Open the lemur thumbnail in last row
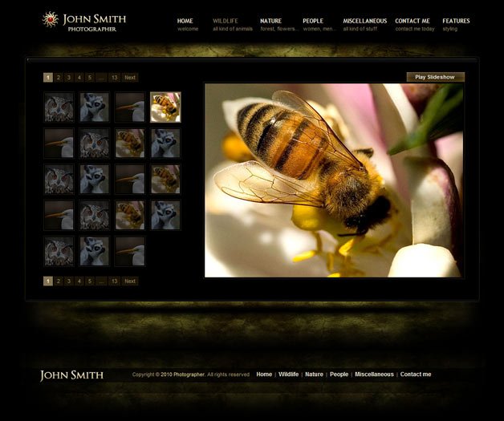Screen dimensions: 504x421 [94, 251]
